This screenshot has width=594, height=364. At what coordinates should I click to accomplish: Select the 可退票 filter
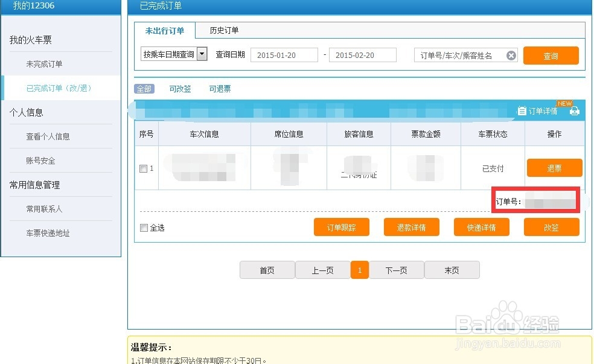pos(220,89)
